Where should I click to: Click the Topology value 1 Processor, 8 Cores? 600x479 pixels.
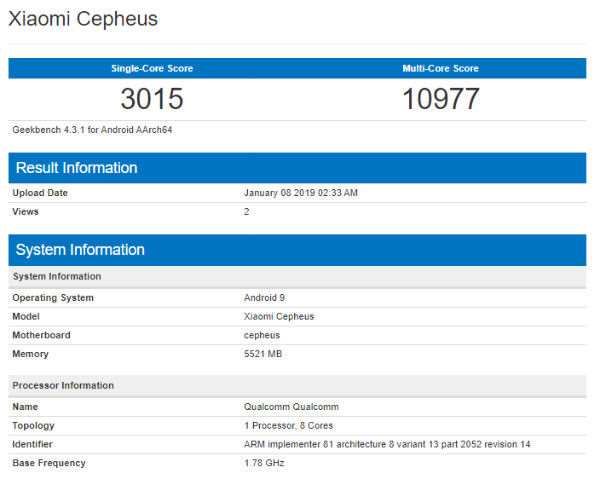(289, 425)
